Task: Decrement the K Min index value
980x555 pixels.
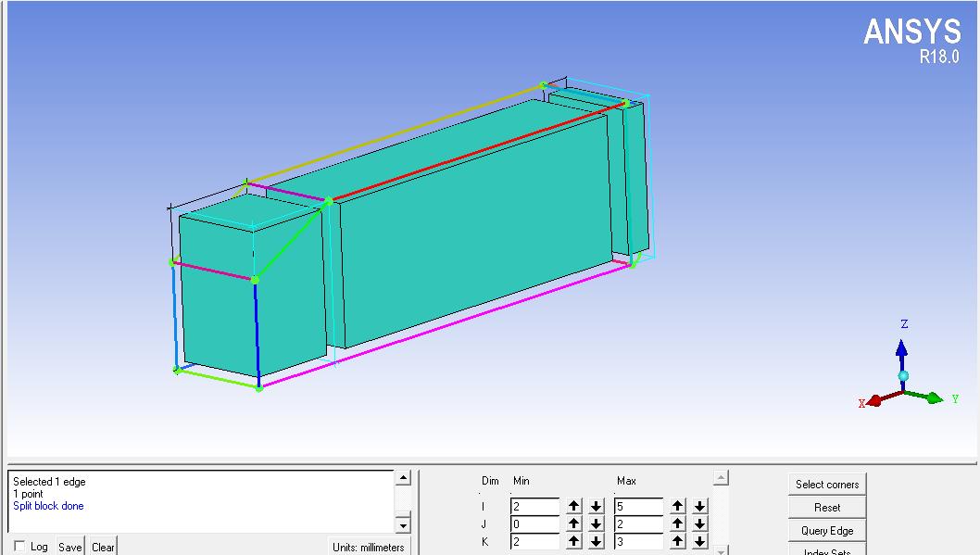Action: click(597, 541)
